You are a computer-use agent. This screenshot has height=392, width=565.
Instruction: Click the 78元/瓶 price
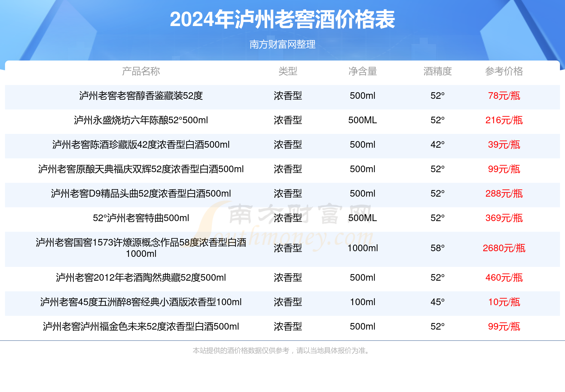[x=504, y=96]
